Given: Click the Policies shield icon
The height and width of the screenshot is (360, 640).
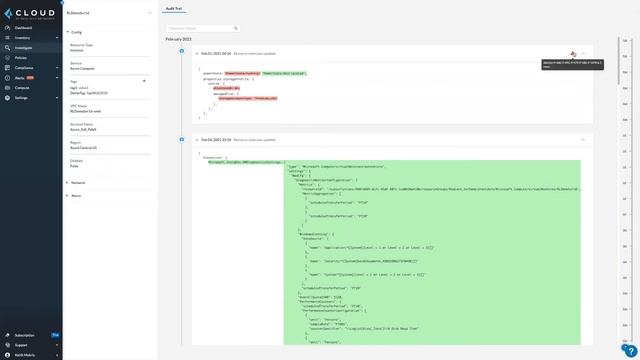Looking at the screenshot, I should (7, 58).
